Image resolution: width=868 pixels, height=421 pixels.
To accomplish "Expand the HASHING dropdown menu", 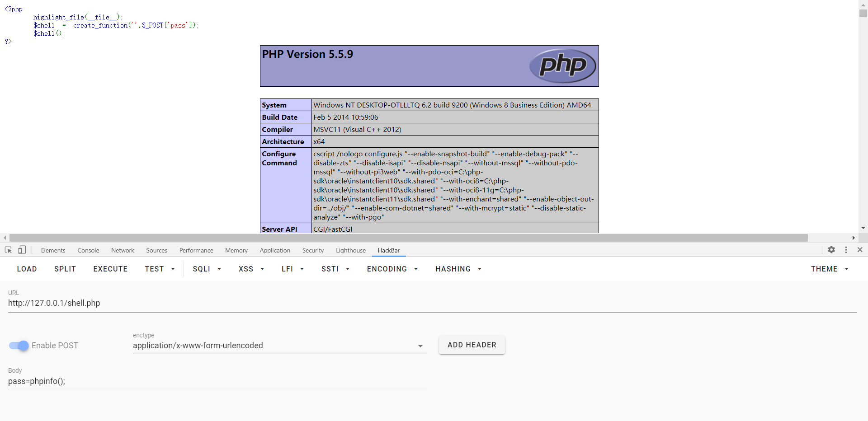I will pos(458,269).
